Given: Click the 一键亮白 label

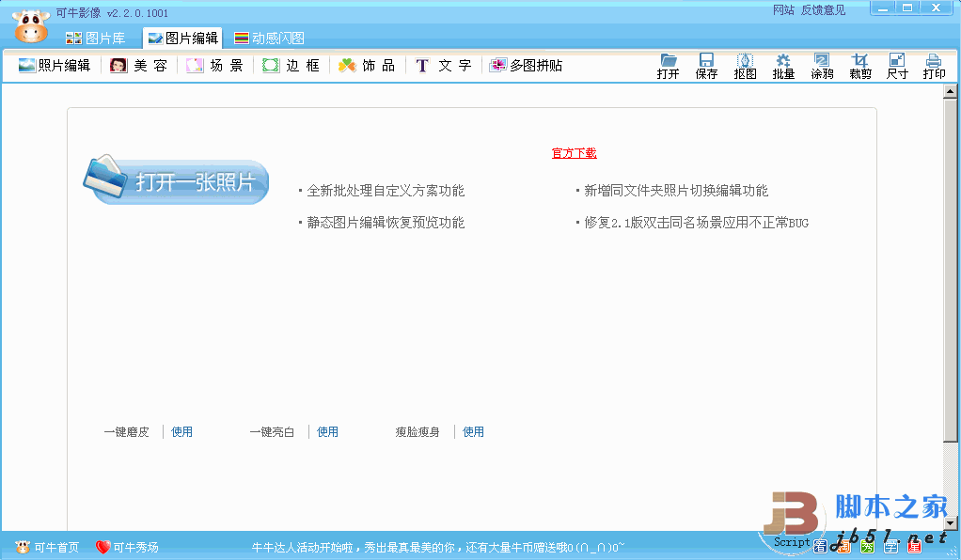Looking at the screenshot, I should [272, 432].
